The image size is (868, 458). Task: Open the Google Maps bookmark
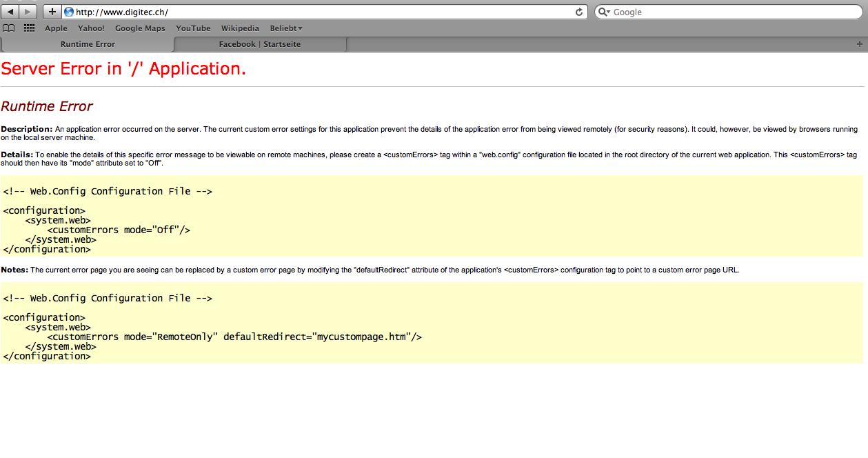click(140, 28)
